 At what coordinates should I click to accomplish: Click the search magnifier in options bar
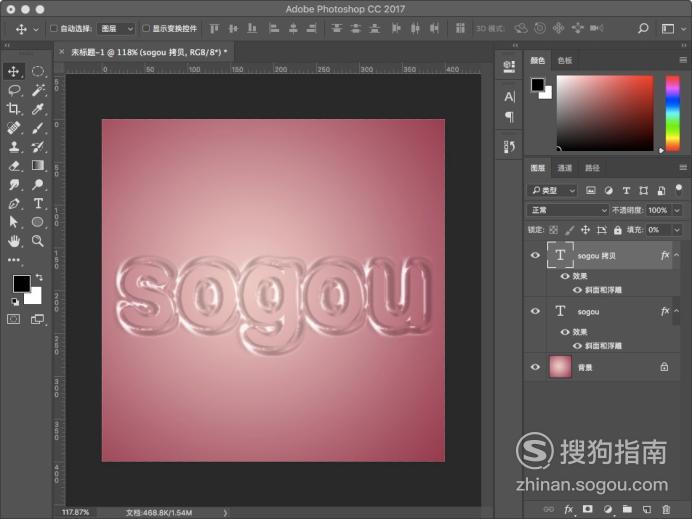[643, 29]
